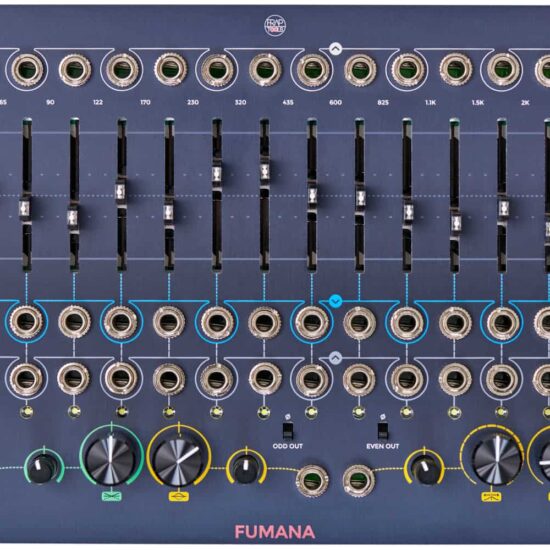Image resolution: width=550 pixels, height=550 pixels.
Task: Click the yellow icon beneath the solid-ring yellow knob
Action: point(179,496)
